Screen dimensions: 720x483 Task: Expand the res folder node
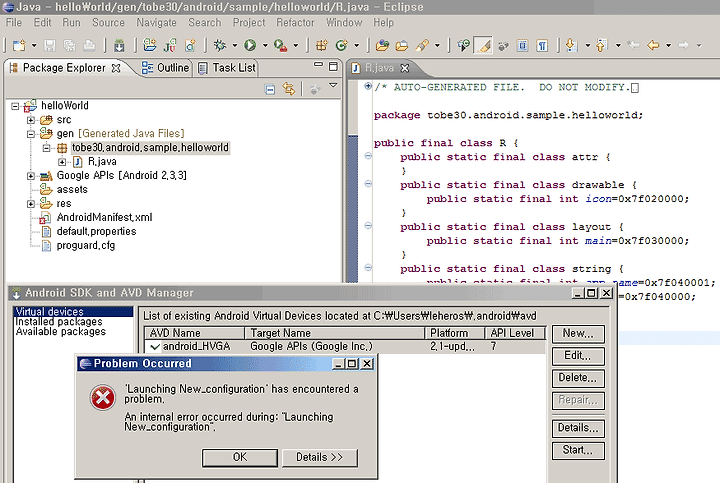click(x=31, y=203)
